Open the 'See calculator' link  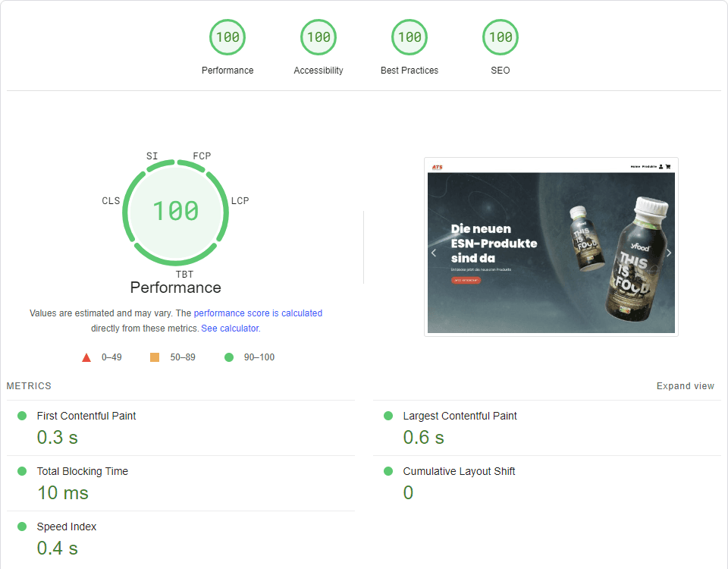coord(230,329)
